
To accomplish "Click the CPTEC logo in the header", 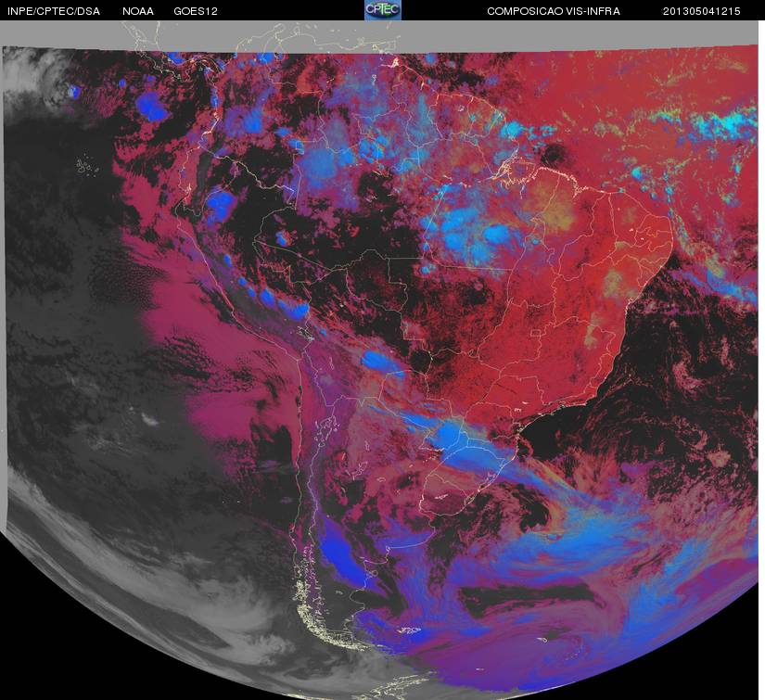I will click(x=383, y=10).
